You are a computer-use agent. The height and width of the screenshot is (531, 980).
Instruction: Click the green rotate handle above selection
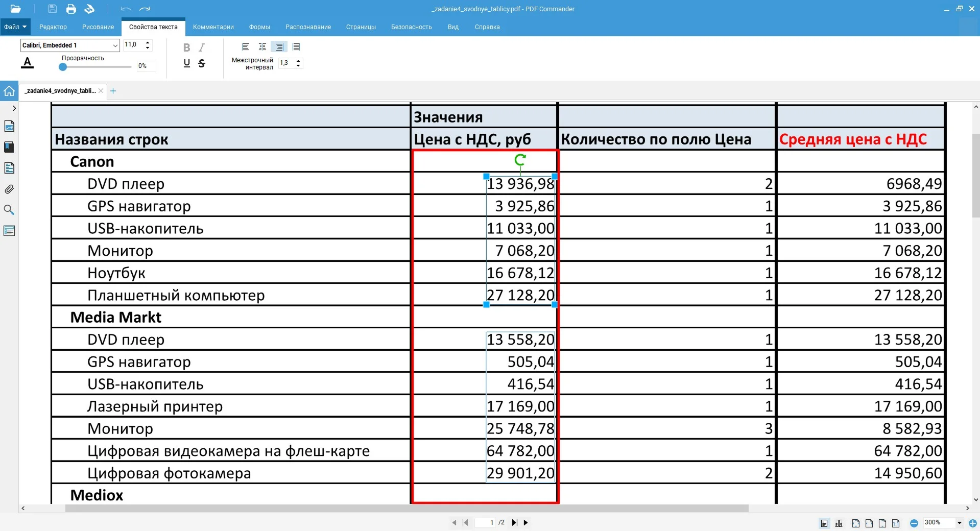(x=520, y=160)
